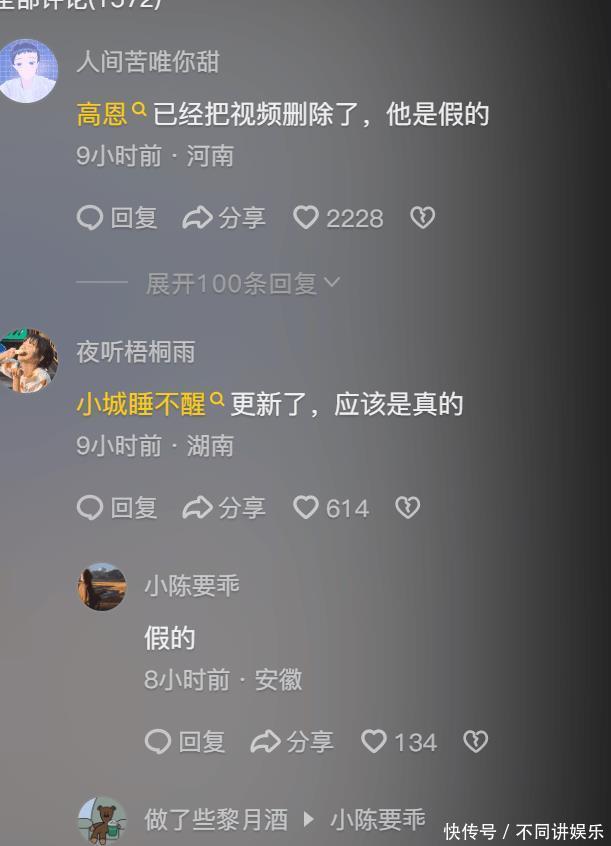Open 夜听梧桐雨's avatar profile

(x=28, y=360)
